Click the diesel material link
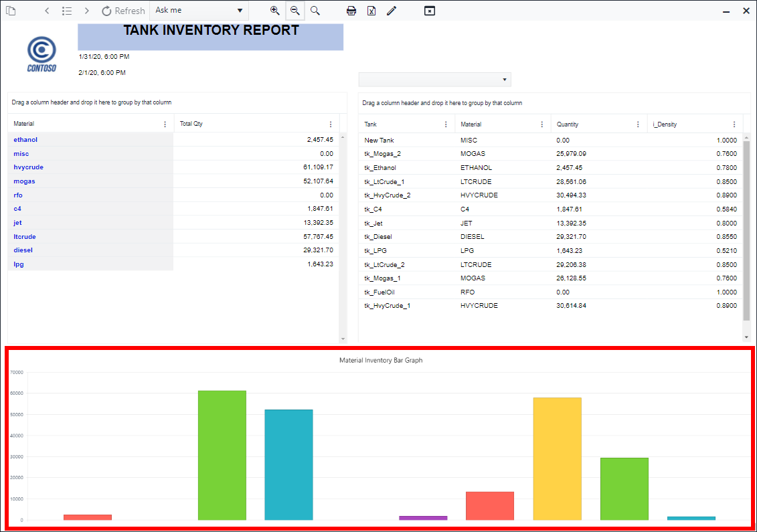The height and width of the screenshot is (532, 757). coord(23,250)
